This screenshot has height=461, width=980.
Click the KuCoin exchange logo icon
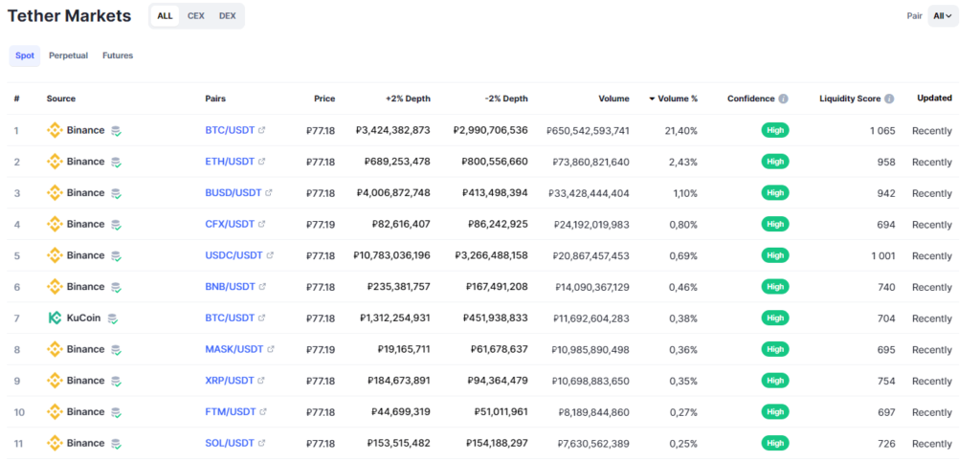click(x=55, y=318)
